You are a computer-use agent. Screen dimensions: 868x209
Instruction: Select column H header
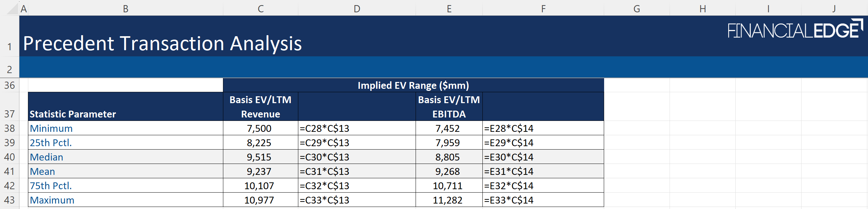pyautogui.click(x=702, y=9)
